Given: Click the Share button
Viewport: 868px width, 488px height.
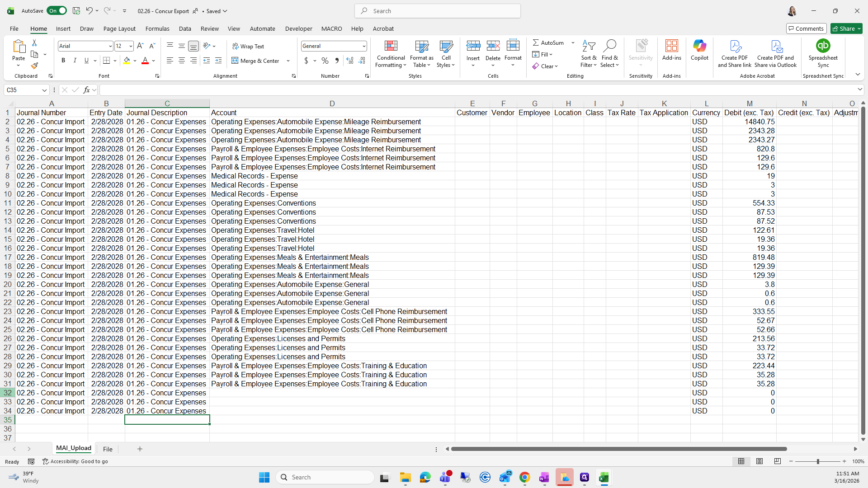Looking at the screenshot, I should 846,28.
